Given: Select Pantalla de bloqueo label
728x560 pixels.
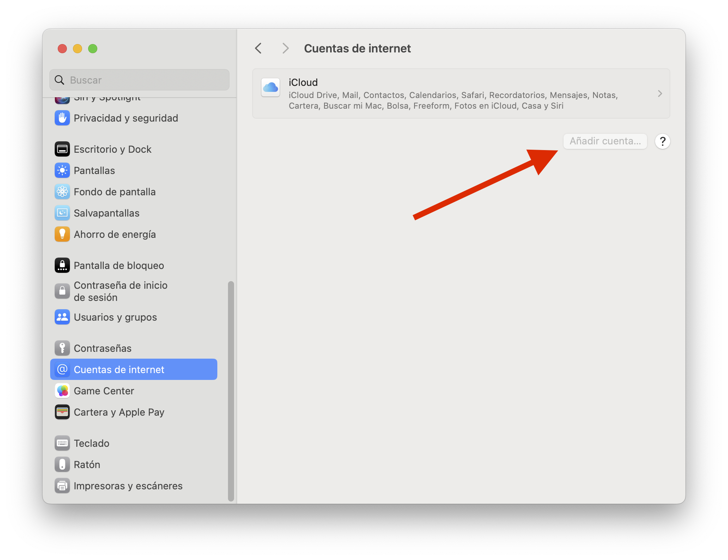Looking at the screenshot, I should pos(119,266).
